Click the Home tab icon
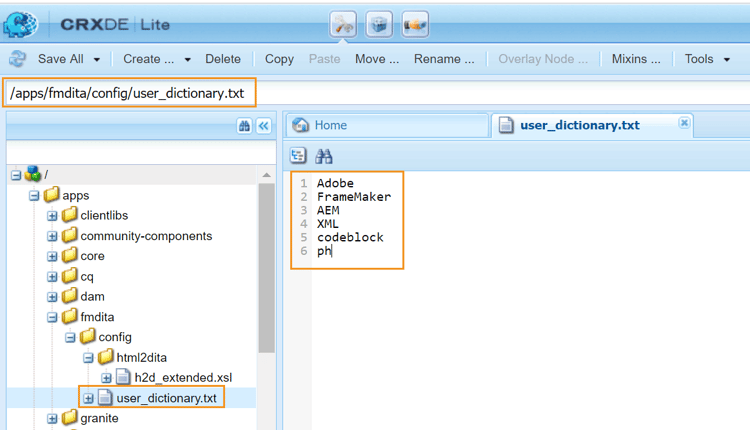 point(300,125)
